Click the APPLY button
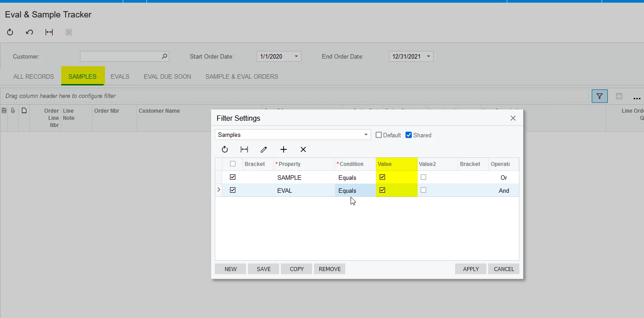The image size is (644, 318). (x=470, y=269)
